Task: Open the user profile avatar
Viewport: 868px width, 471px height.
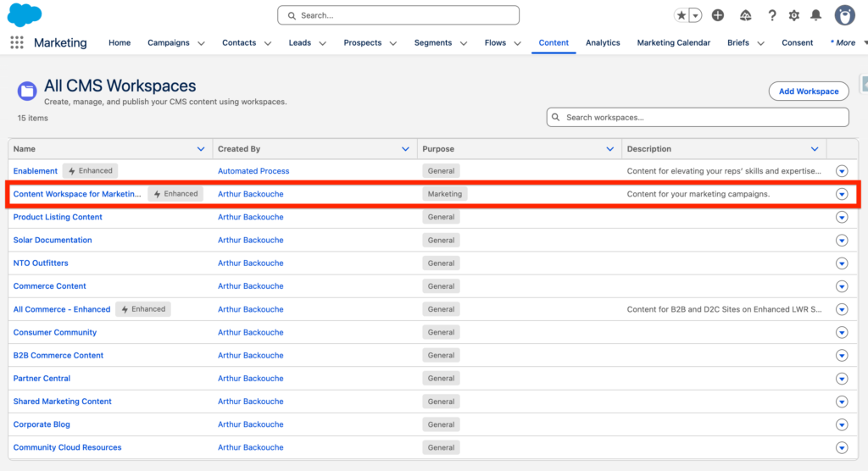Action: (844, 15)
